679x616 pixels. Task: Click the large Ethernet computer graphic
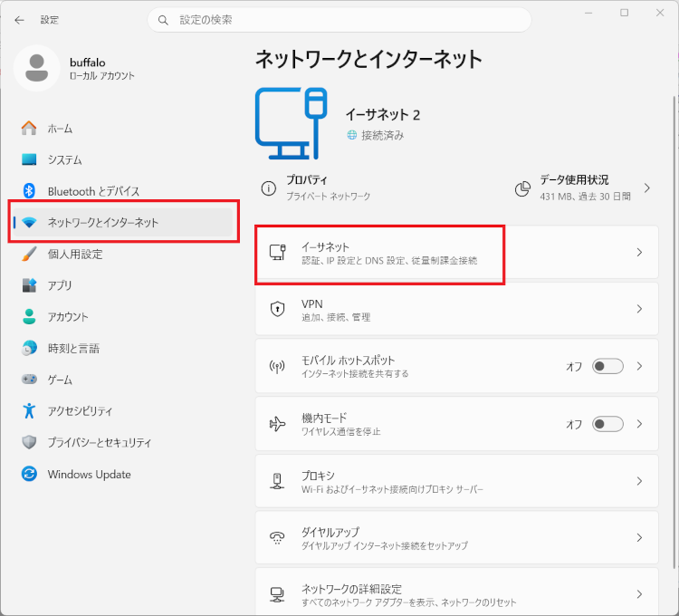(291, 123)
